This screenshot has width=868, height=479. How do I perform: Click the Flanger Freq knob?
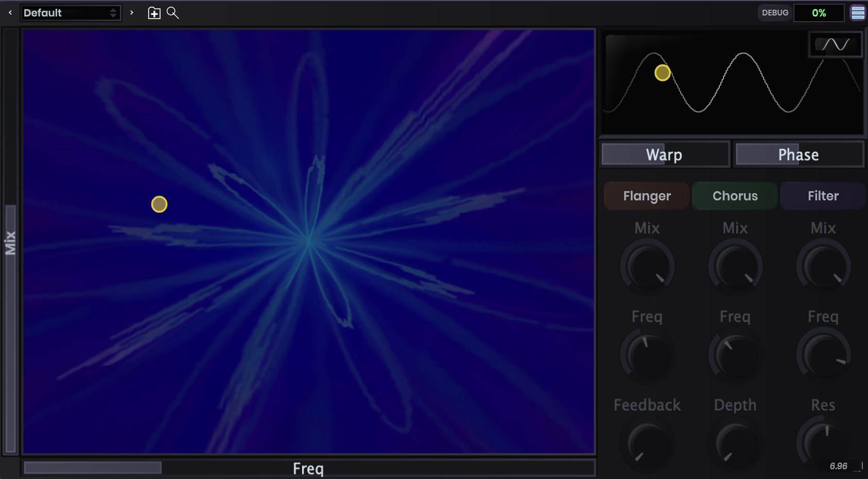coord(647,355)
